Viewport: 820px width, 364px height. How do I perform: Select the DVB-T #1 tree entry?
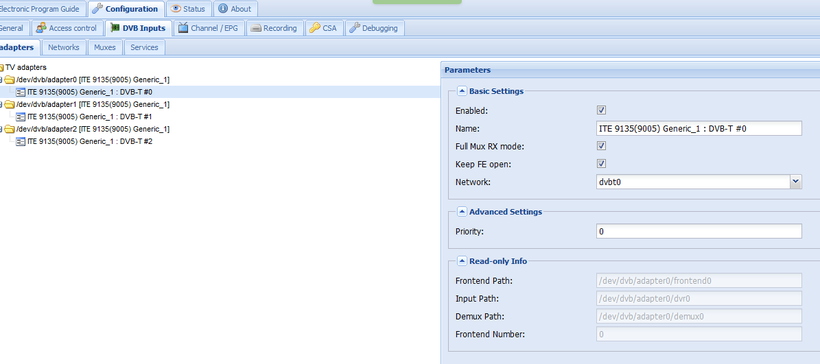90,117
